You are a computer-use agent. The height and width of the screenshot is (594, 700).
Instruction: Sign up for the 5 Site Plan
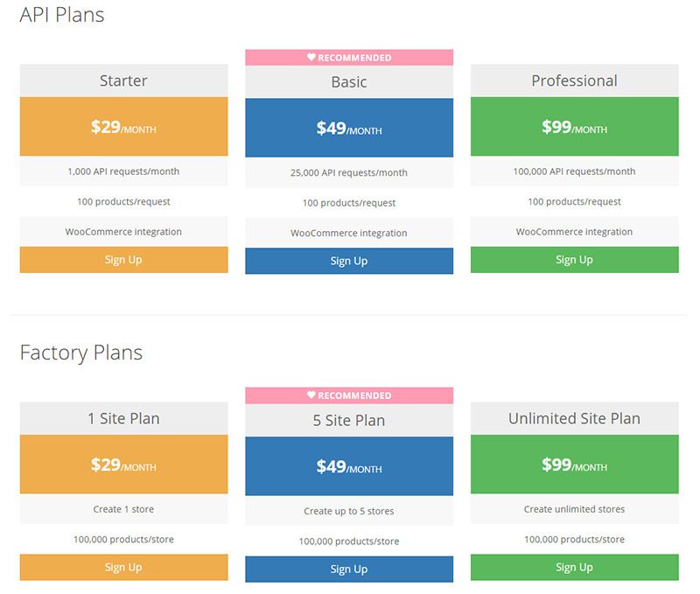349,569
